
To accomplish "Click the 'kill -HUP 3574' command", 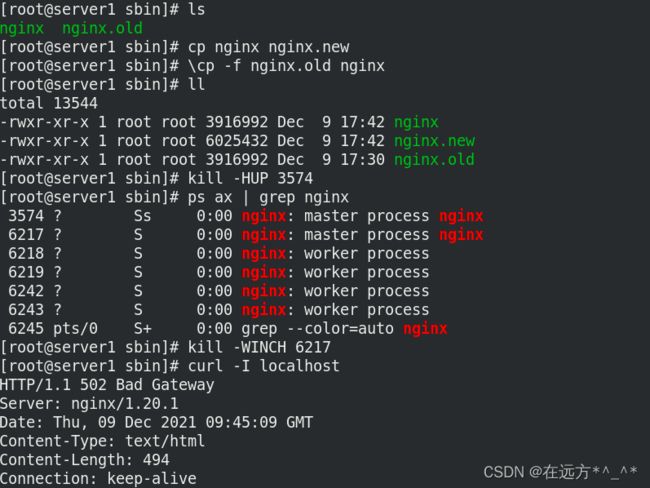I will coord(250,179).
